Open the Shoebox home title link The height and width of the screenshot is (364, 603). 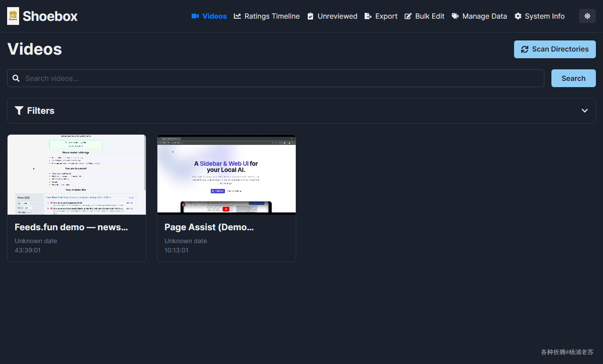50,16
